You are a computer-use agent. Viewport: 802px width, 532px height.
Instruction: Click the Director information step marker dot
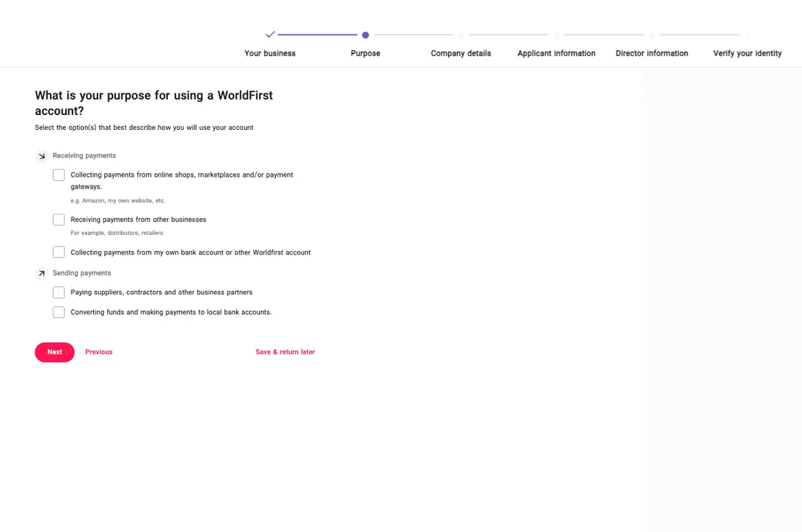pos(652,35)
